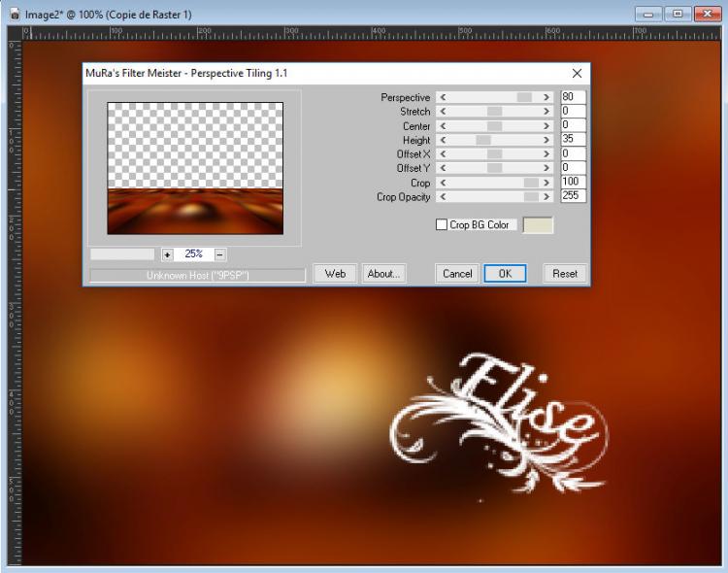The image size is (728, 573).
Task: Click the zoom out minus button
Action: tap(220, 254)
